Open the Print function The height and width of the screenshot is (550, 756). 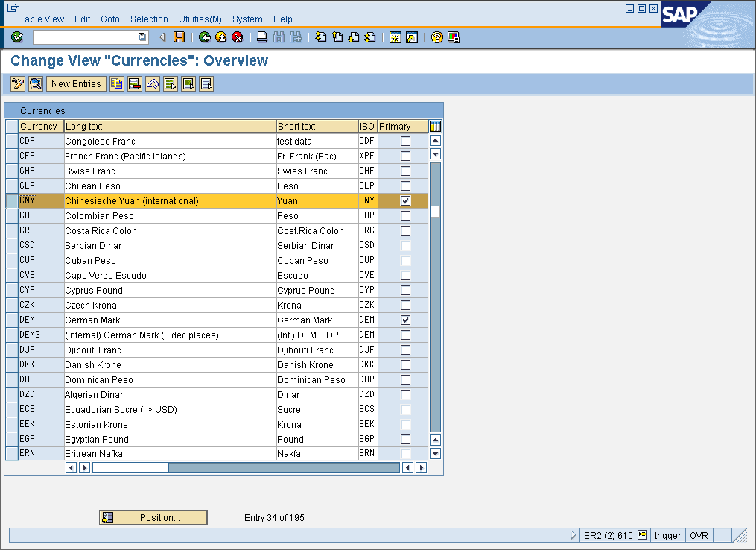point(261,37)
